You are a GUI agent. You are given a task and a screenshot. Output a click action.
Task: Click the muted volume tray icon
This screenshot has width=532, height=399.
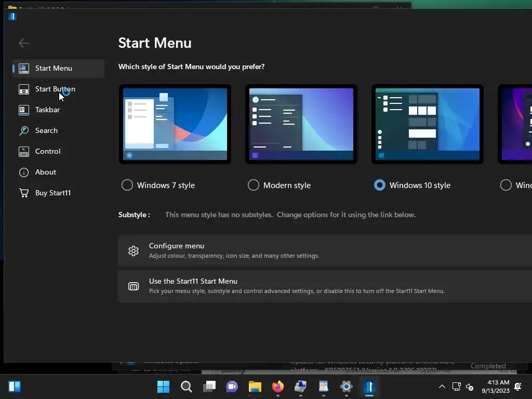coord(470,387)
